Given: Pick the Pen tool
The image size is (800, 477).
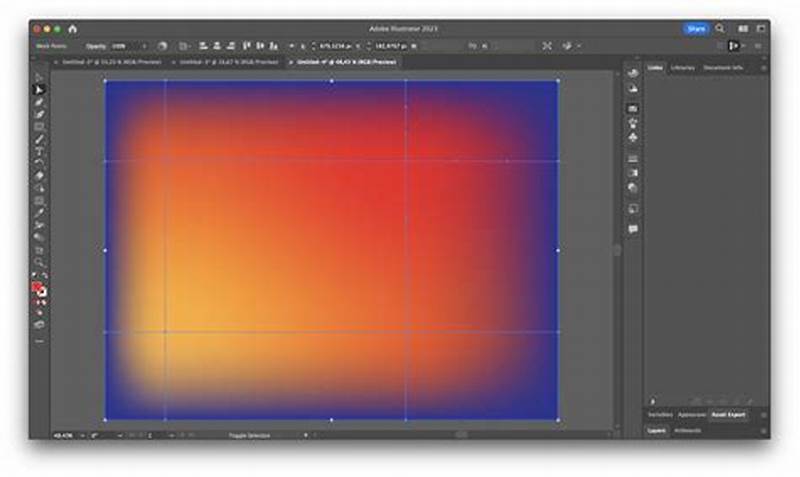Looking at the screenshot, I should point(39,103).
